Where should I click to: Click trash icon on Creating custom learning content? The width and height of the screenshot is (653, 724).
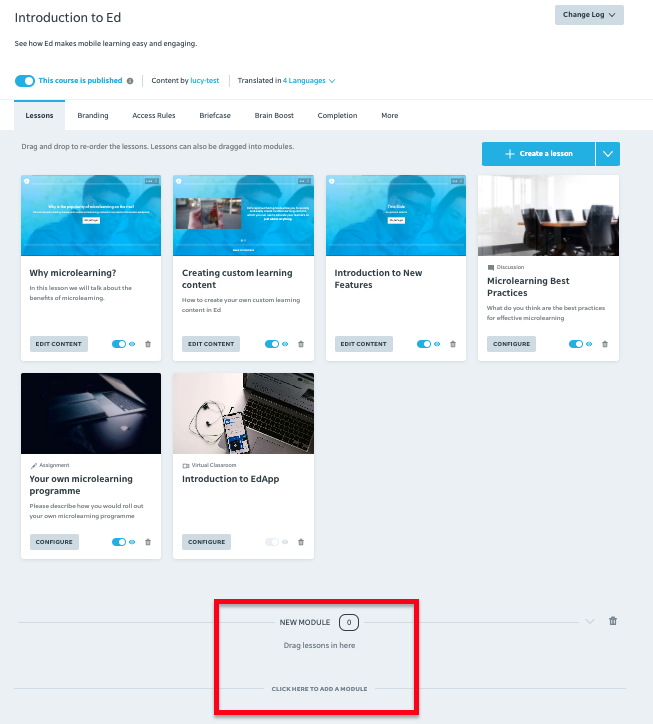301,344
